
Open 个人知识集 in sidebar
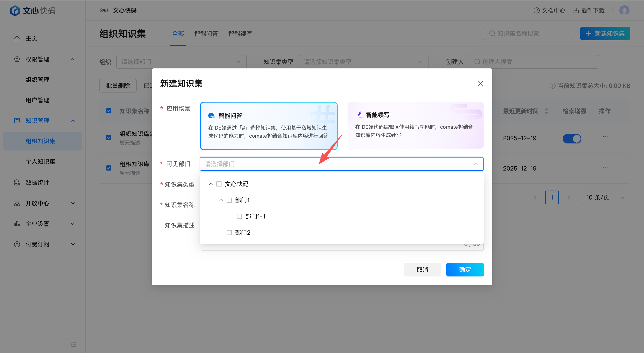tap(40, 162)
